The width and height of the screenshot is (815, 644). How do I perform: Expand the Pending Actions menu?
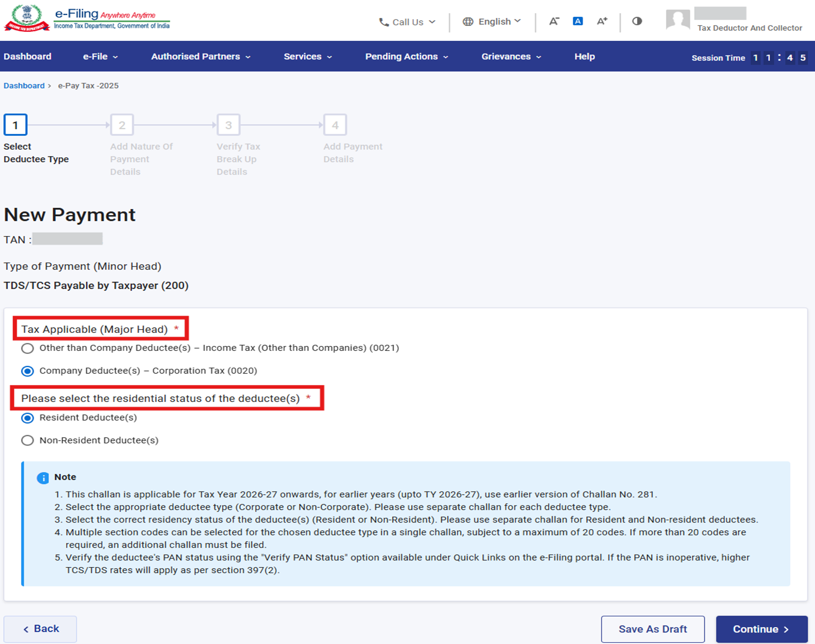407,56
